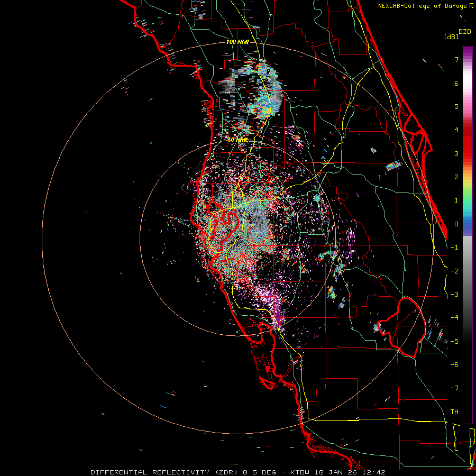
Task: Click the 3 tick label on color scale
Action: (456, 153)
